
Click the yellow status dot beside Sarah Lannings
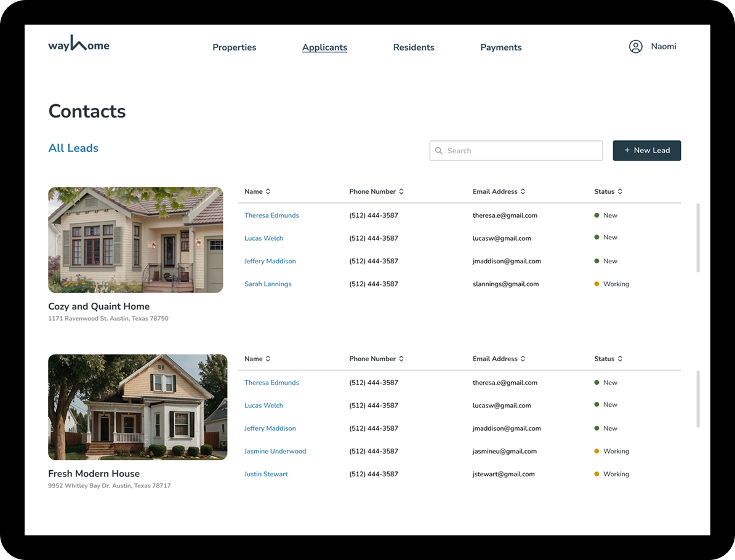pos(596,284)
